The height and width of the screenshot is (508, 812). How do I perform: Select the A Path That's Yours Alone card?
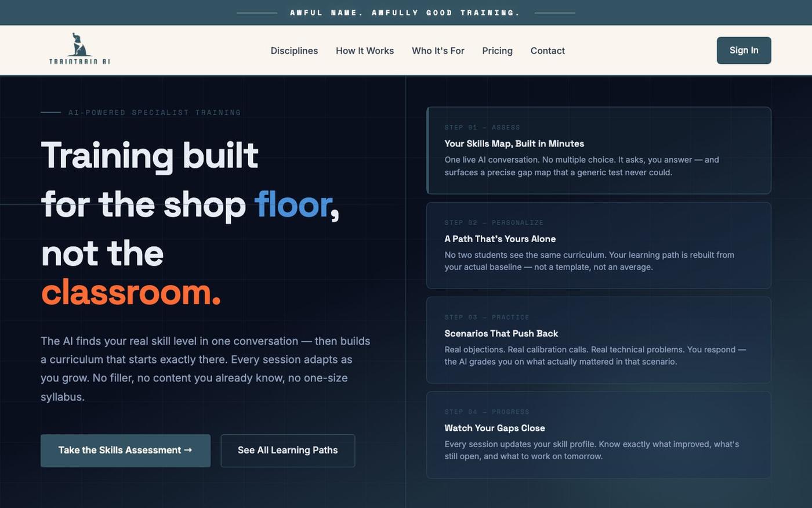[x=599, y=245]
